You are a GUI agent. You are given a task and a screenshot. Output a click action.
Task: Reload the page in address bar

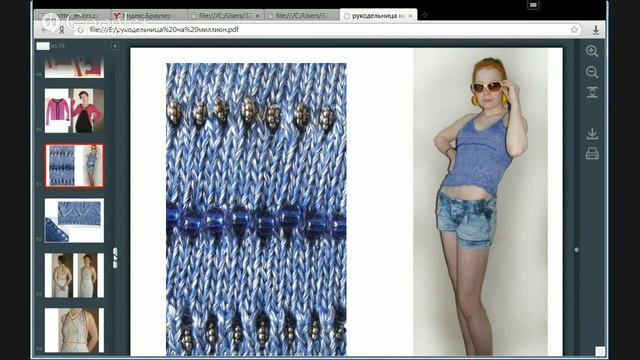pyautogui.click(x=80, y=30)
